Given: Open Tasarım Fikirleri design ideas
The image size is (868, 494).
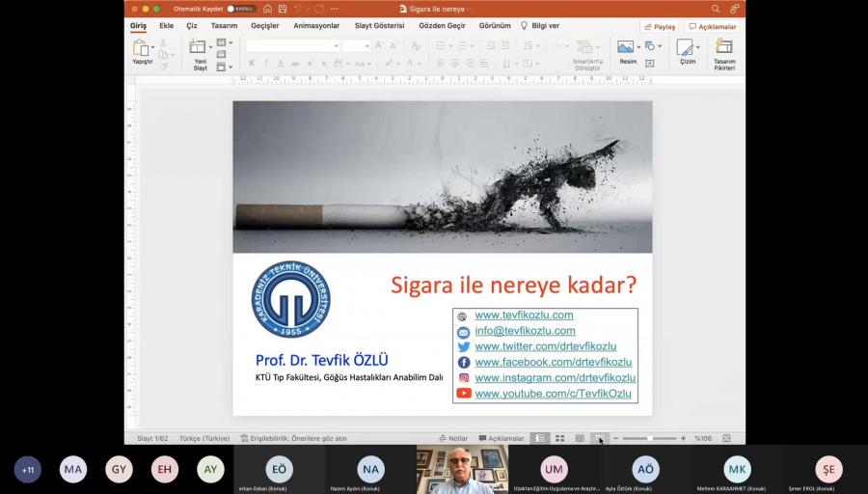Looking at the screenshot, I should 723,46.
